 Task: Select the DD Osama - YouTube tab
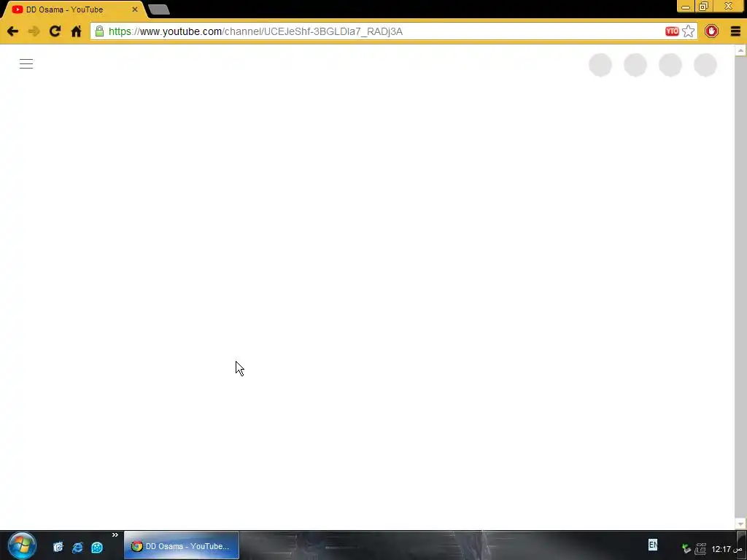tap(71, 9)
